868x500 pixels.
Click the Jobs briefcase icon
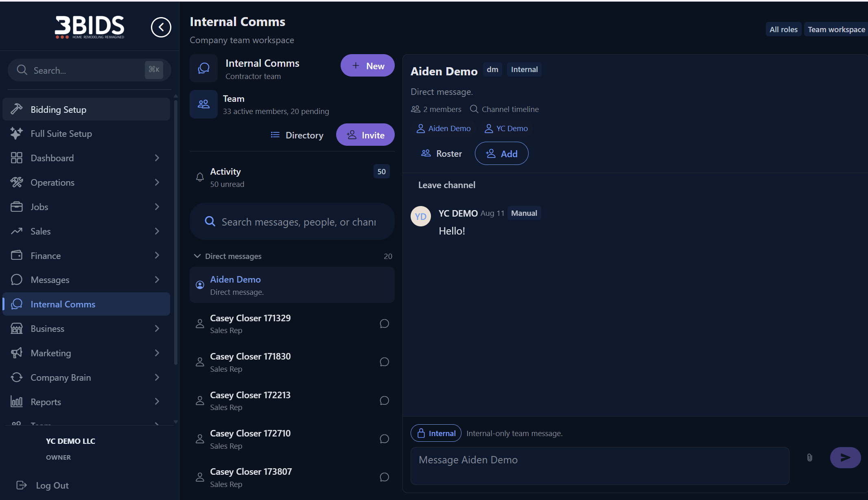[17, 206]
